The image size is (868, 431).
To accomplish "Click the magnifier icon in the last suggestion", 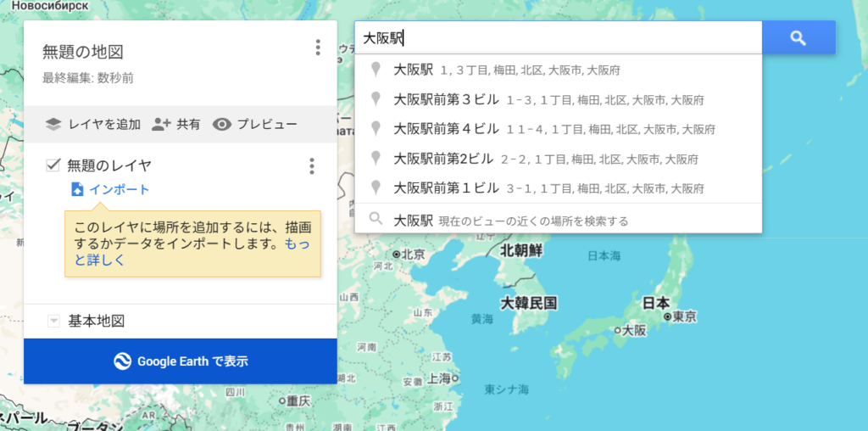I will (x=376, y=219).
